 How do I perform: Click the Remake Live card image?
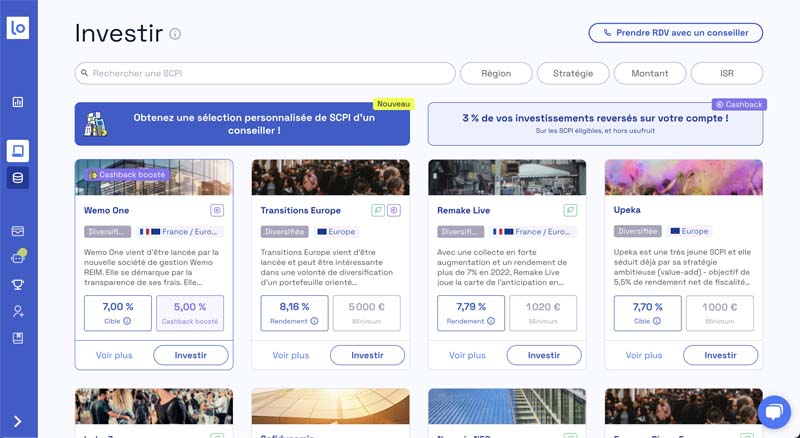tap(507, 177)
